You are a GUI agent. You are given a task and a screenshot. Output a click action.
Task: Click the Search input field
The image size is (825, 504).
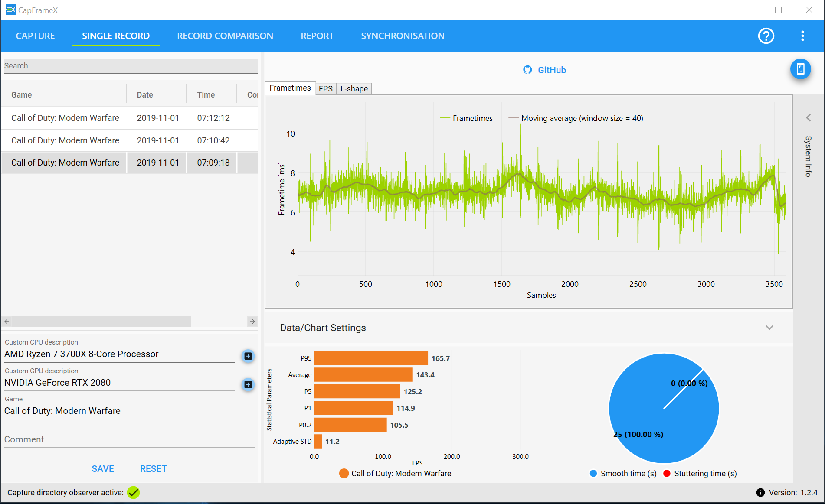131,66
